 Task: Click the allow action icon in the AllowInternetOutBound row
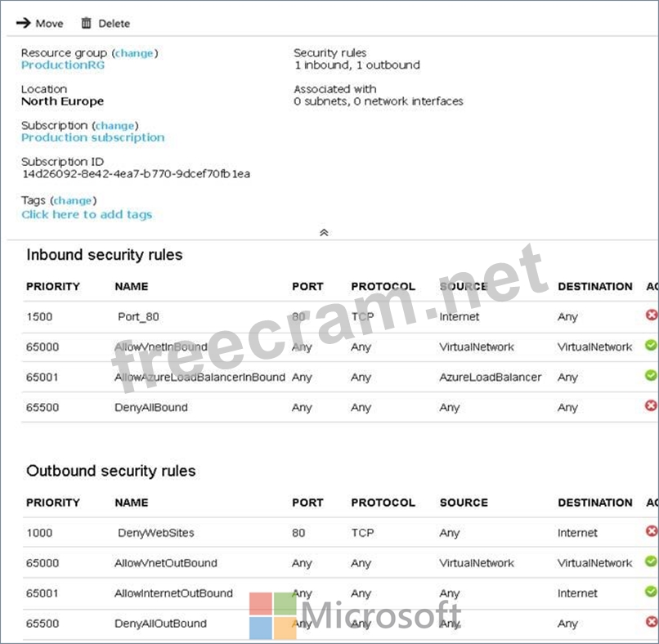click(x=651, y=592)
